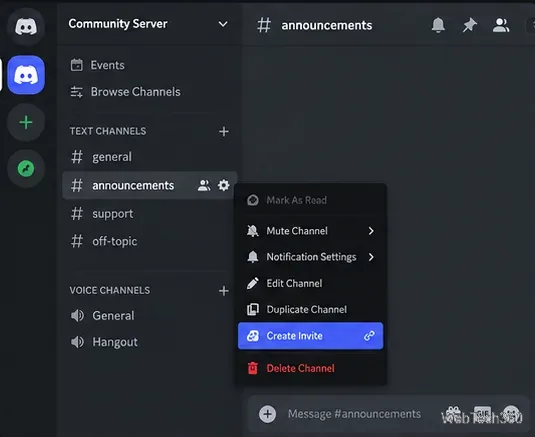Viewport: 535px width, 437px height.
Task: Select the blue Community Server icon
Action: tap(26, 75)
